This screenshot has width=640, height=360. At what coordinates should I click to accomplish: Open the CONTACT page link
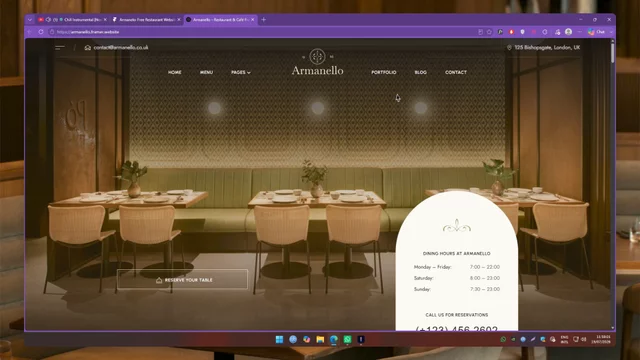click(456, 72)
